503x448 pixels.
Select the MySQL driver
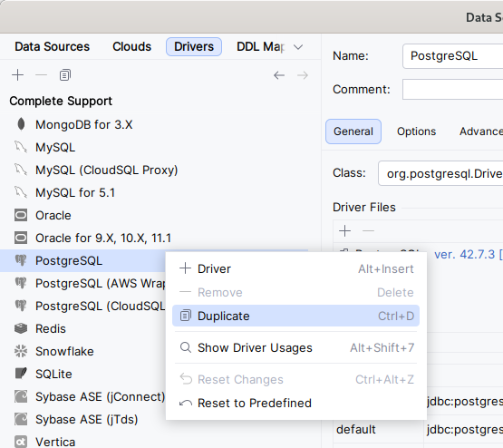(x=154, y=147)
